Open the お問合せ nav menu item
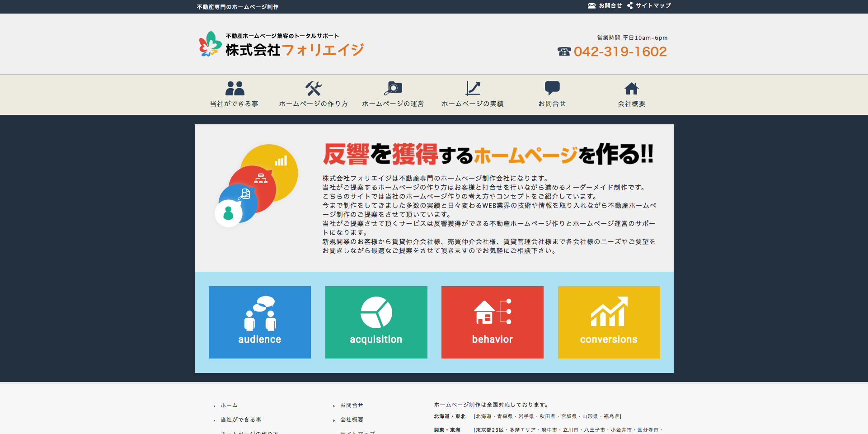 click(552, 103)
